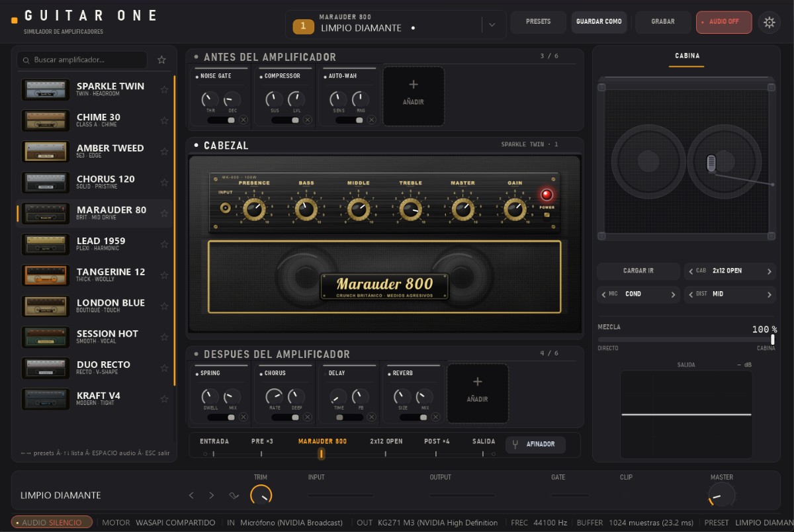This screenshot has width=794, height=532.
Task: Mark Lead 1959 as a favorite
Action: [x=164, y=244]
